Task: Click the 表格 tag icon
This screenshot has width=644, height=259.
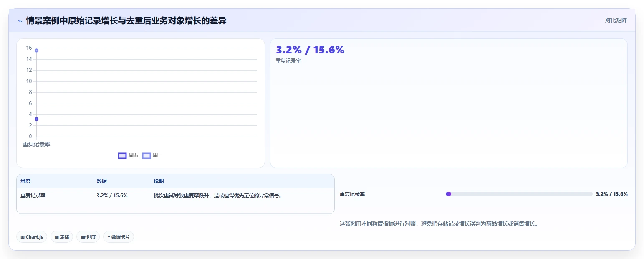Action: coord(57,237)
